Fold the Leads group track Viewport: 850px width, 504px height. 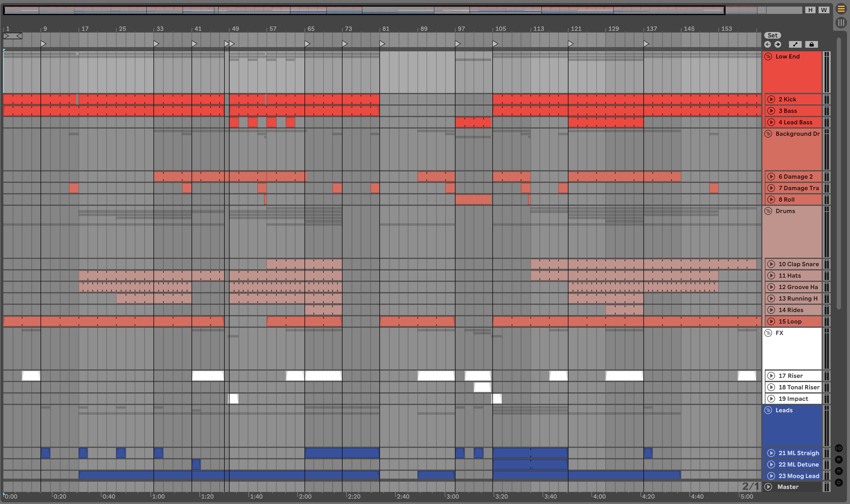point(768,410)
